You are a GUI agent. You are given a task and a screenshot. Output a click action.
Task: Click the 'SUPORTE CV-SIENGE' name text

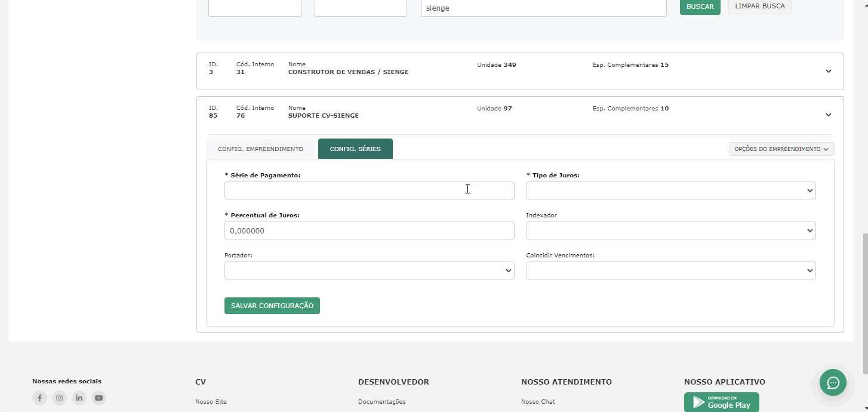pos(324,116)
